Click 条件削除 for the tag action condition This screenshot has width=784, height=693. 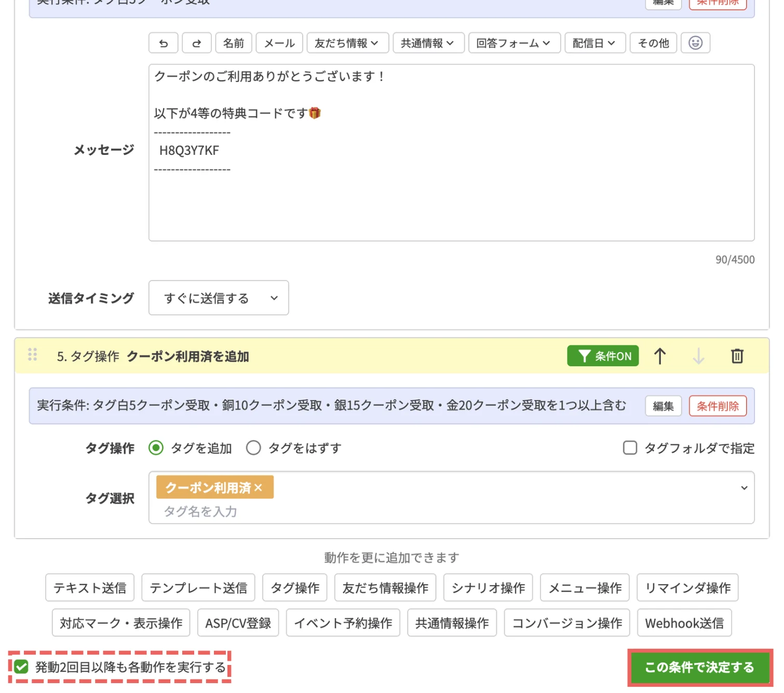click(718, 406)
